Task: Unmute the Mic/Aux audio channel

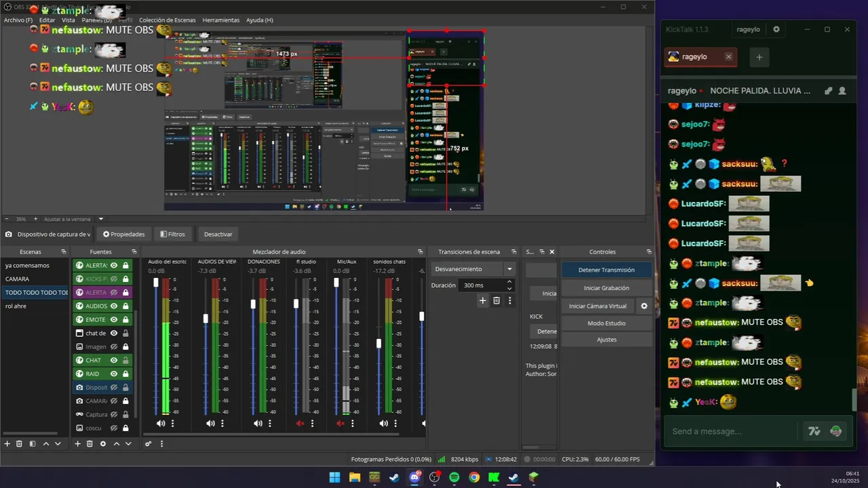Action: (340, 424)
